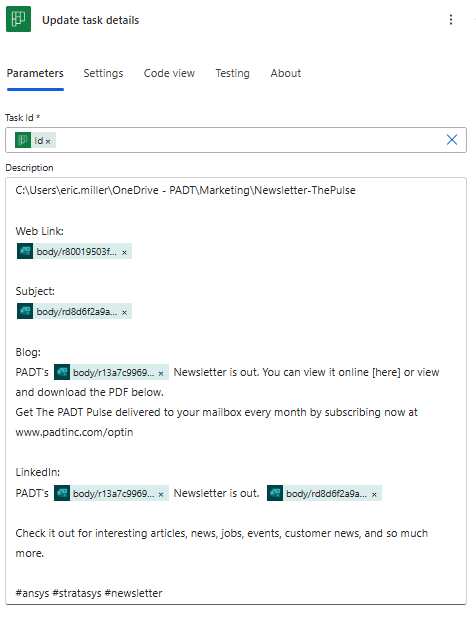This screenshot has width=476, height=620.
Task: Click the 'Update task details' title
Action: (x=91, y=20)
